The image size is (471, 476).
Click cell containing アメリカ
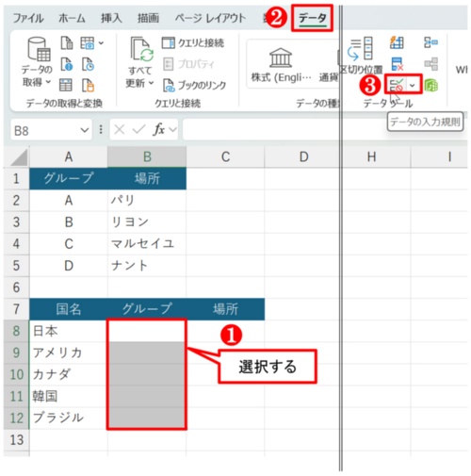coord(69,353)
